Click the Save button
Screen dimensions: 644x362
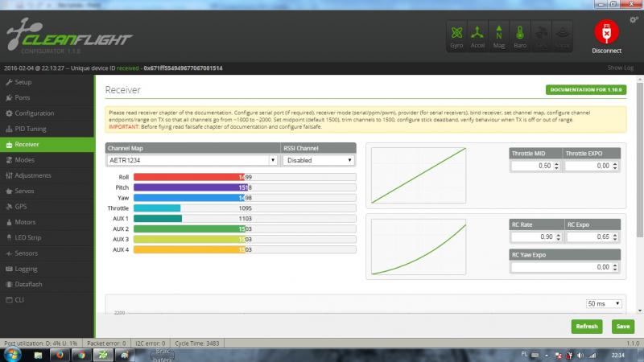click(621, 327)
